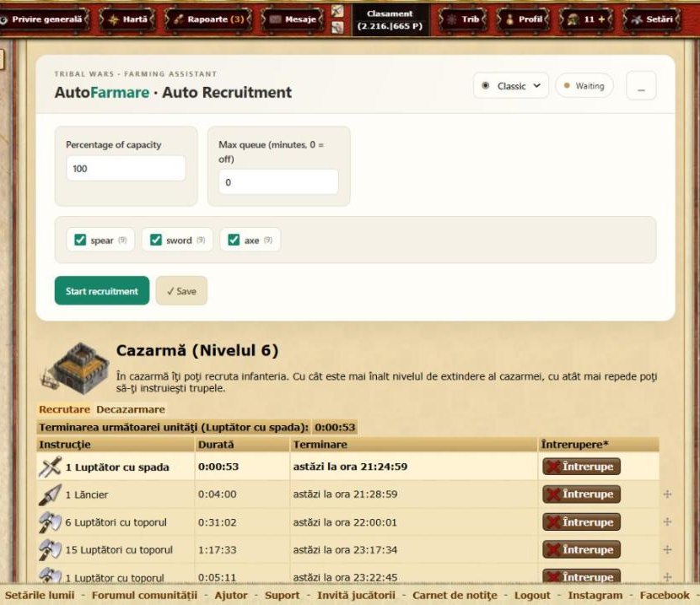Open the Clasament ranking menu
700x605 pixels.
[390, 20]
